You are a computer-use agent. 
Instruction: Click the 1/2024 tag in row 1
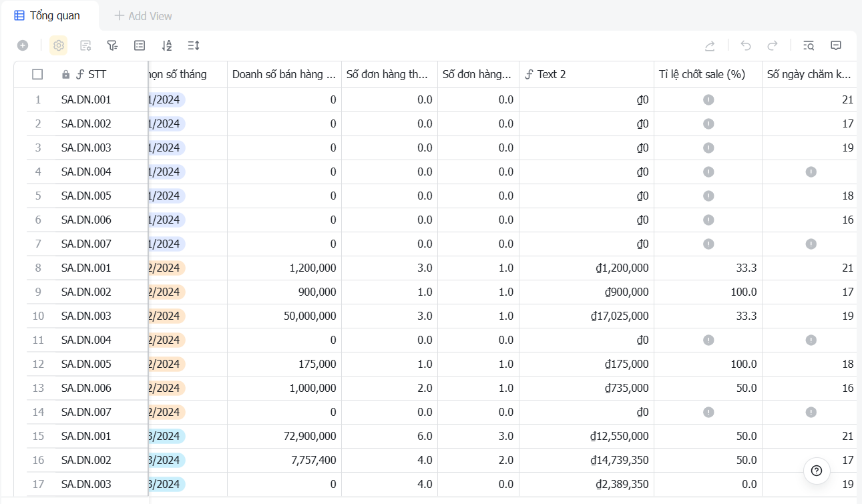pyautogui.click(x=166, y=99)
